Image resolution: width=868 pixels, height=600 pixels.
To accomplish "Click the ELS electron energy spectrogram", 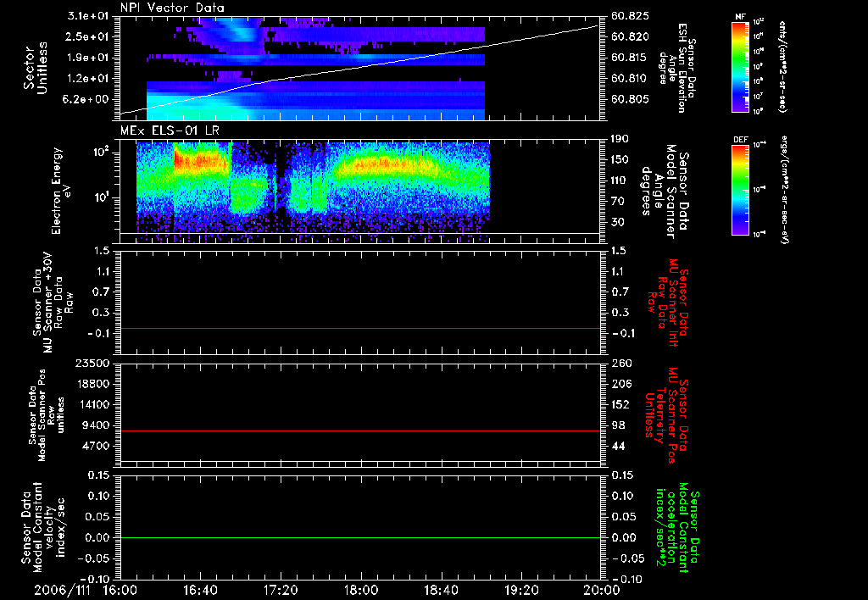I will tap(314, 192).
